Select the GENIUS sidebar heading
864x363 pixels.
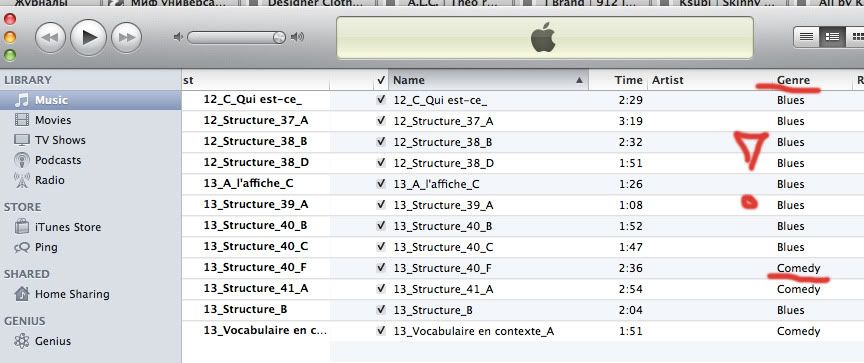click(x=25, y=321)
